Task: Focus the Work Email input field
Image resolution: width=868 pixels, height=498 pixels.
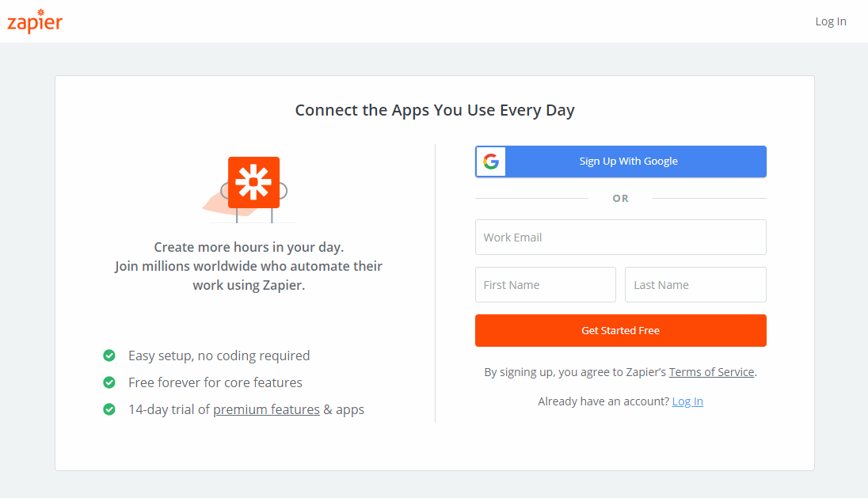Action: point(620,238)
